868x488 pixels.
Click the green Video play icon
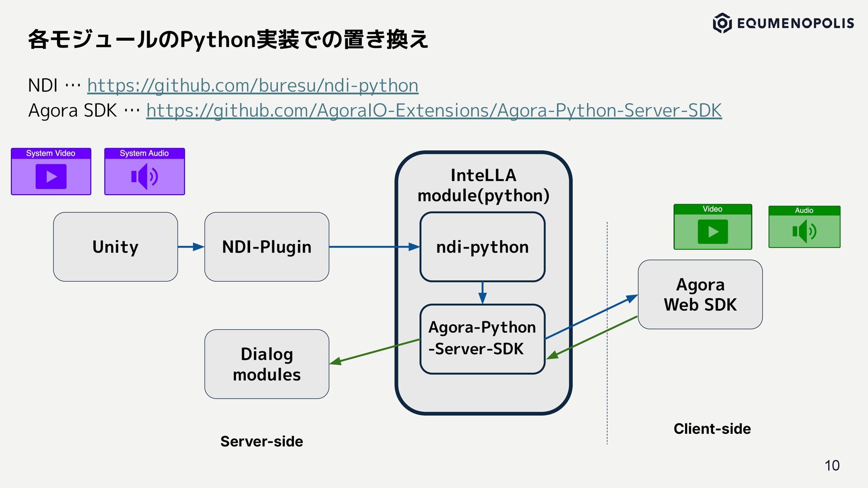(713, 232)
